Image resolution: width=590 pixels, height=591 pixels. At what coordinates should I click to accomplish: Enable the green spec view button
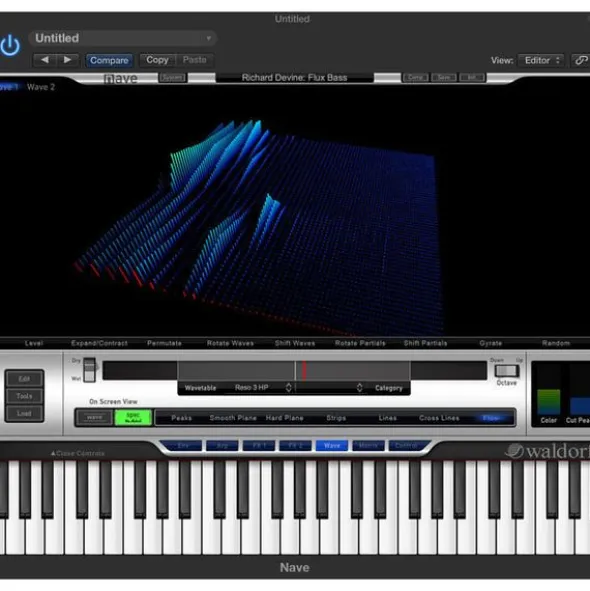(133, 418)
